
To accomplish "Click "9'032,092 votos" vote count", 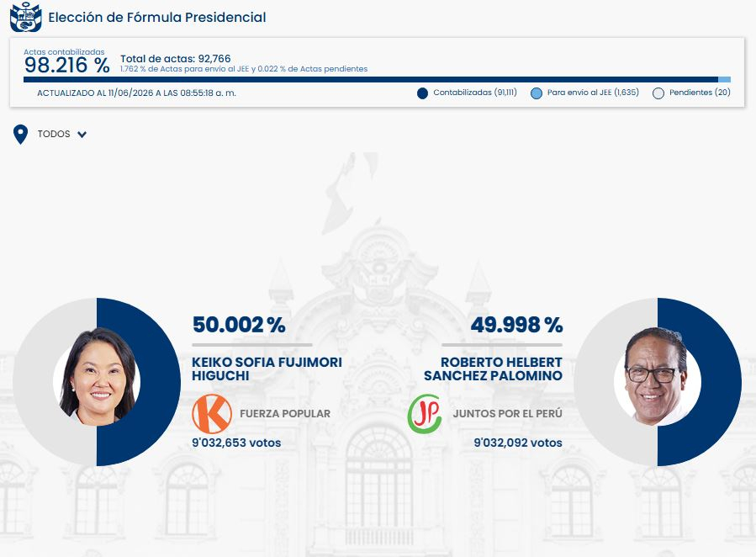I will pos(518,443).
